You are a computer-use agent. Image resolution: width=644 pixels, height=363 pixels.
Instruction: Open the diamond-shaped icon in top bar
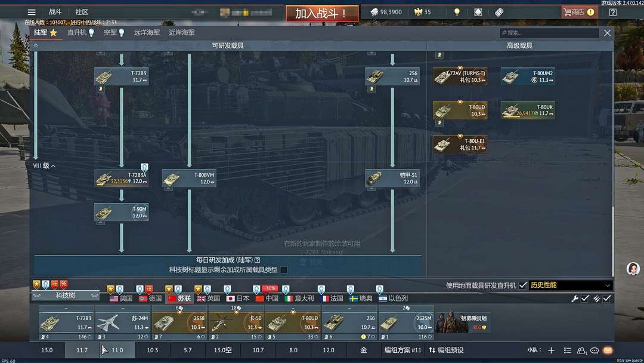[478, 13]
